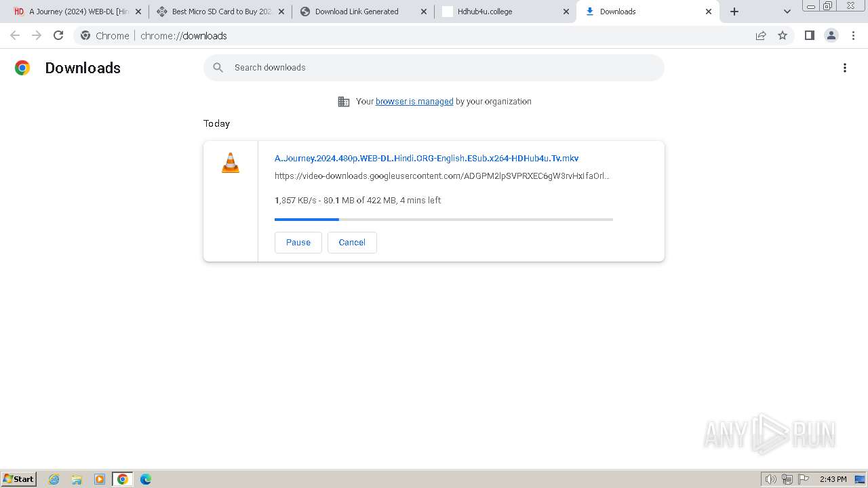Share this page via share icon
Screen dimensions: 868x488
[761, 35]
